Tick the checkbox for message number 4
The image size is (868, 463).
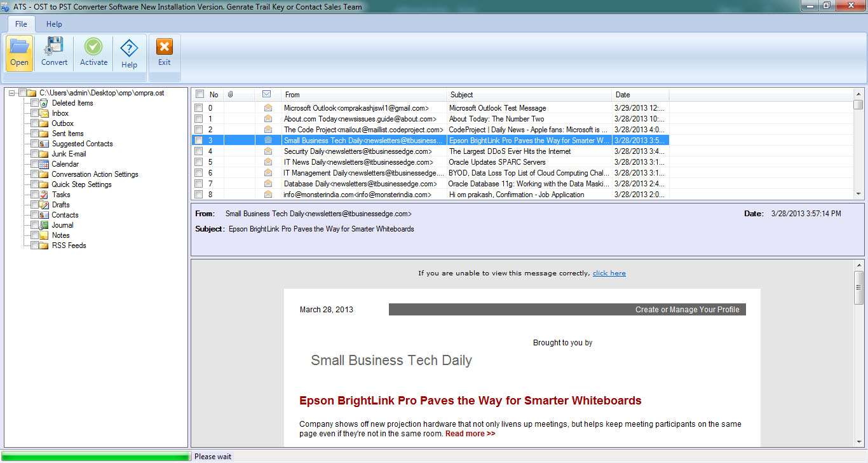coord(199,151)
